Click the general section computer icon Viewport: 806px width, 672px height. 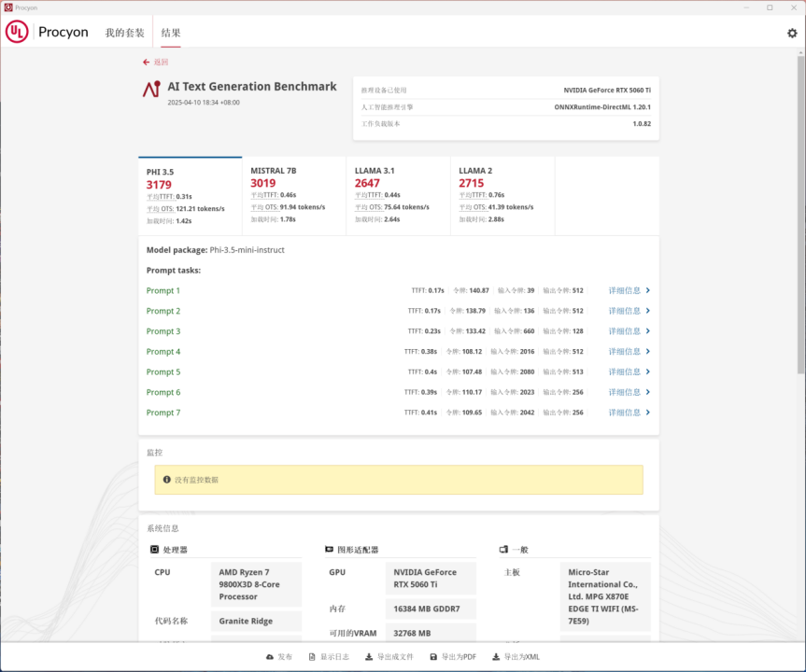[503, 549]
